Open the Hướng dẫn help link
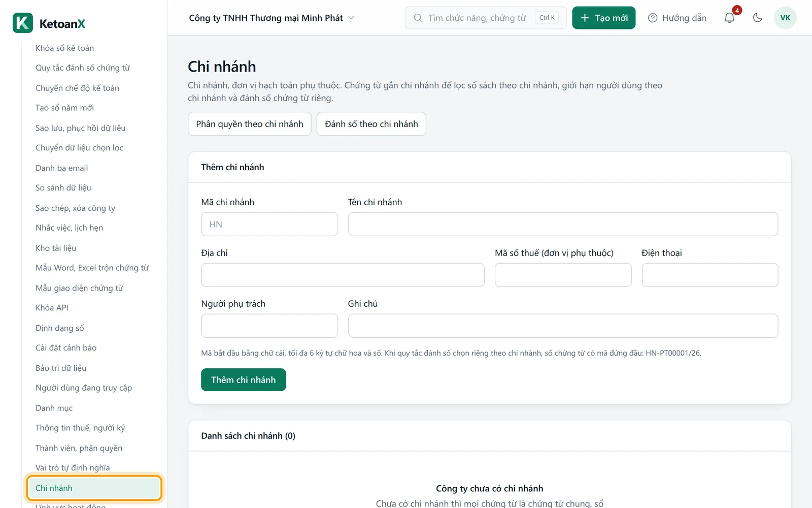Image resolution: width=812 pixels, height=508 pixels. click(x=678, y=18)
